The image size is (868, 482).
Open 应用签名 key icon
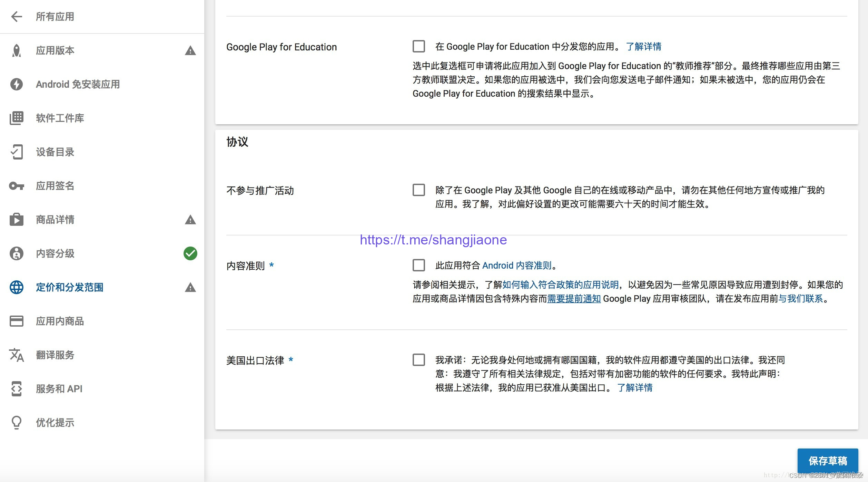tap(16, 186)
